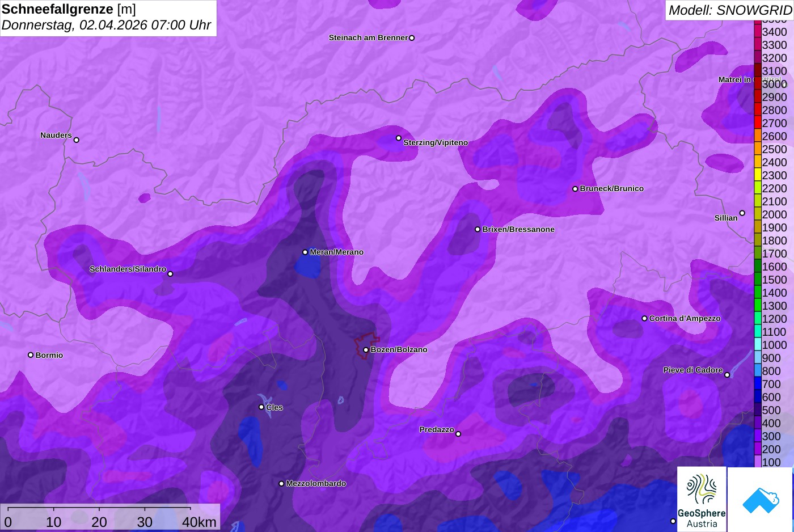
Task: Click the Sillian marker dot
Action: coord(742,213)
